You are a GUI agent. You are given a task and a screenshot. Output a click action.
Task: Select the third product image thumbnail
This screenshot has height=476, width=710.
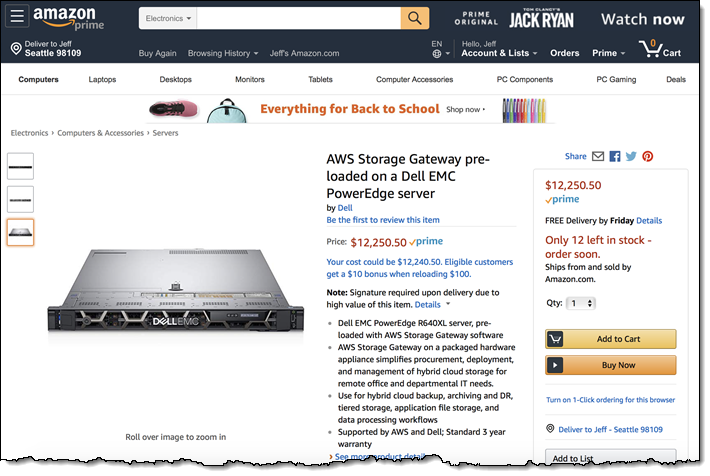click(x=20, y=232)
